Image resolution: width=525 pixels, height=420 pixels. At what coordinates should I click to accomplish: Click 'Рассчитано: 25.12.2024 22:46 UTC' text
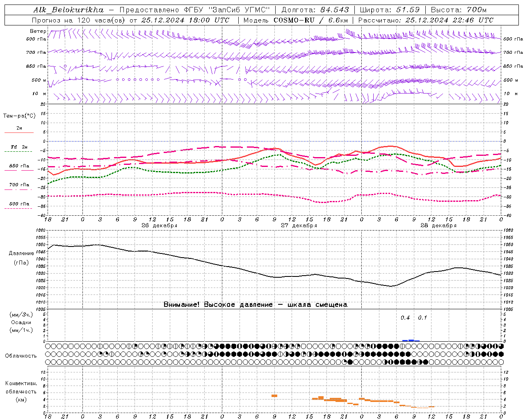click(x=426, y=20)
